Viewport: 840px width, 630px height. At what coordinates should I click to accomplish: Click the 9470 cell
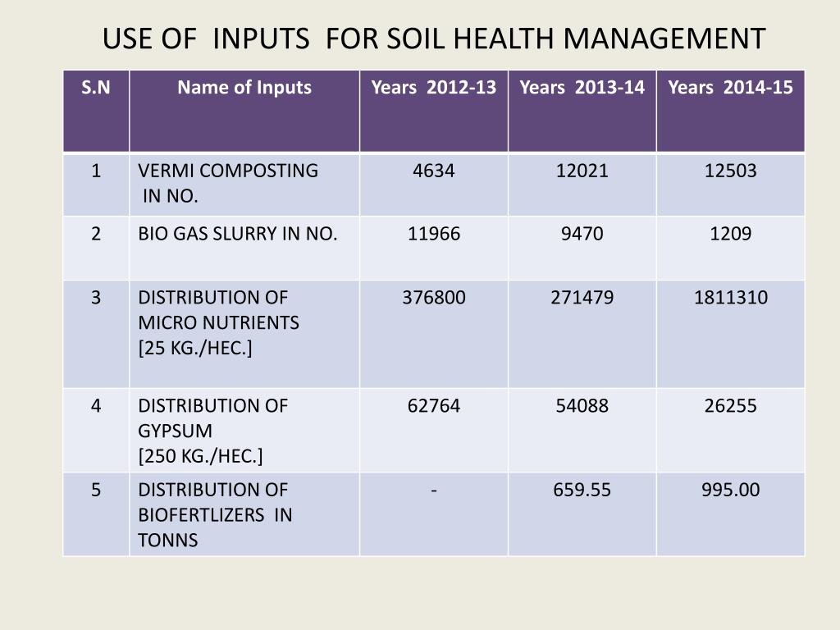(582, 234)
